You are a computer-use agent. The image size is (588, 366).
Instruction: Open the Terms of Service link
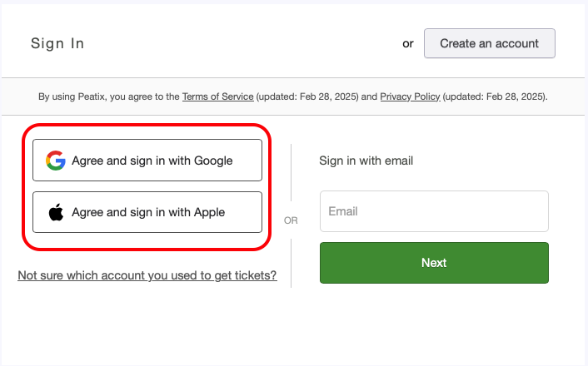point(218,96)
